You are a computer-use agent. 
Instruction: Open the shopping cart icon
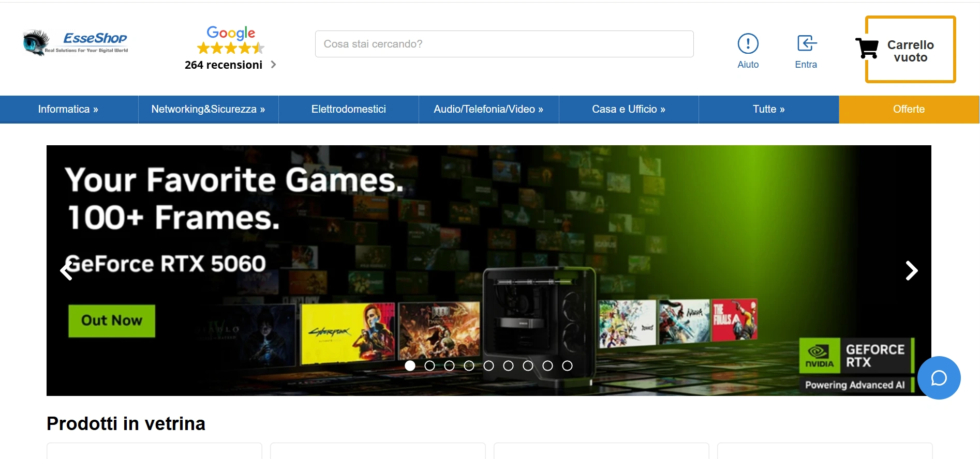(x=867, y=49)
